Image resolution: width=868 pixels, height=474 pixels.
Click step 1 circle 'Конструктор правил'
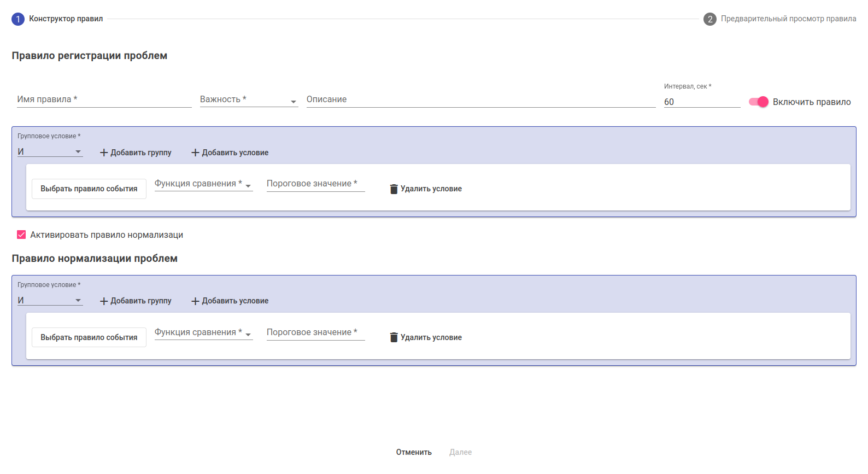18,19
